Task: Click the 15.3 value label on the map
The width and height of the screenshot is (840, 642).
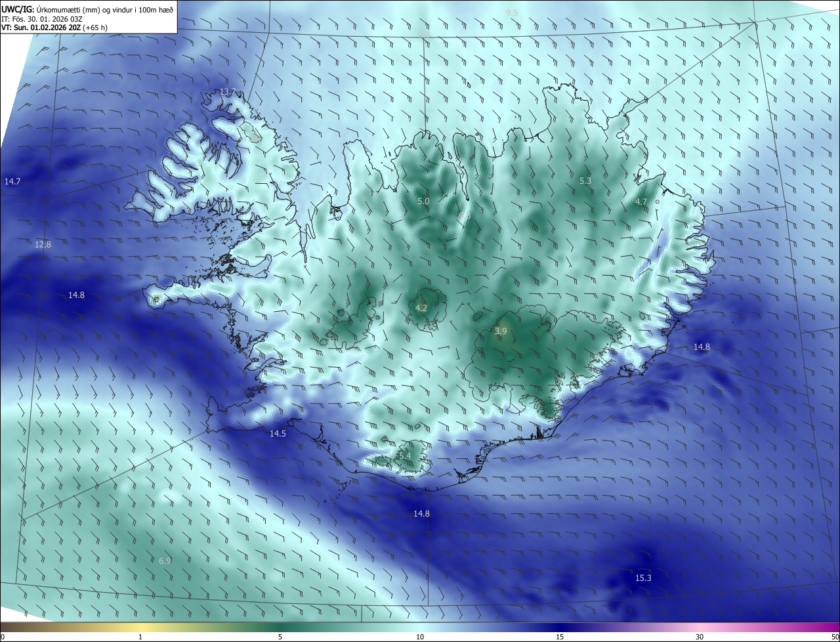Action: click(x=643, y=578)
